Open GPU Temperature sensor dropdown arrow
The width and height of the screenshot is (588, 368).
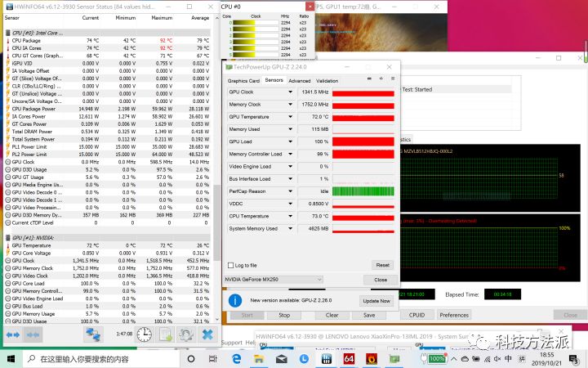[x=290, y=117]
